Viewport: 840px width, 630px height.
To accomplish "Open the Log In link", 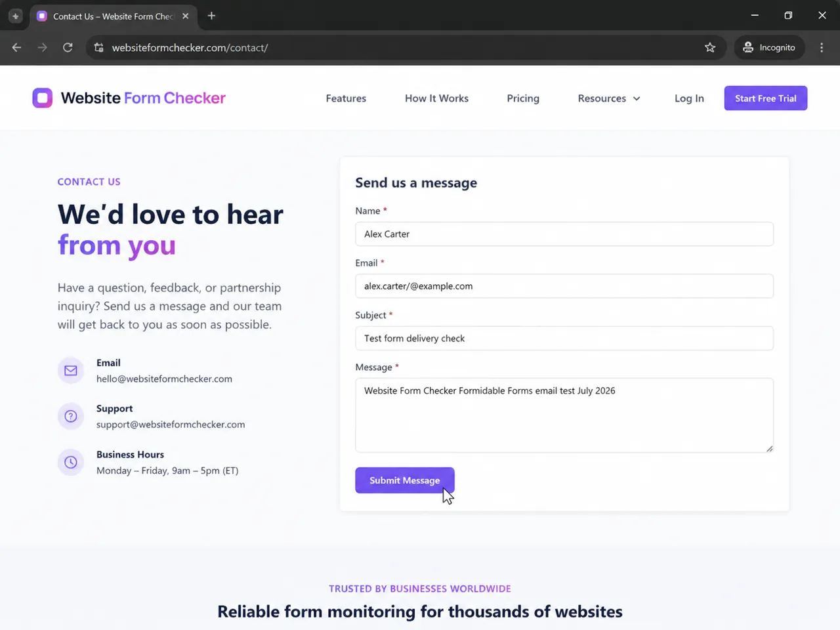I will 689,98.
